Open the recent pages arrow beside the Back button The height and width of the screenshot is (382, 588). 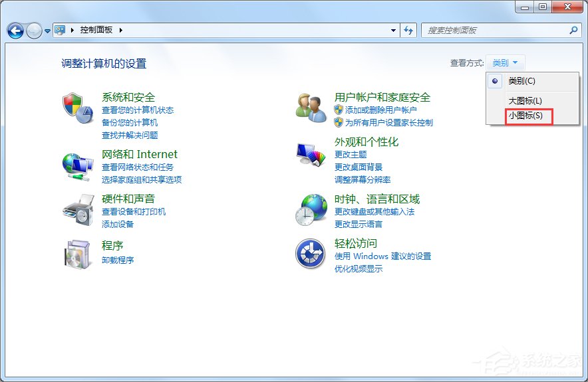(47, 31)
